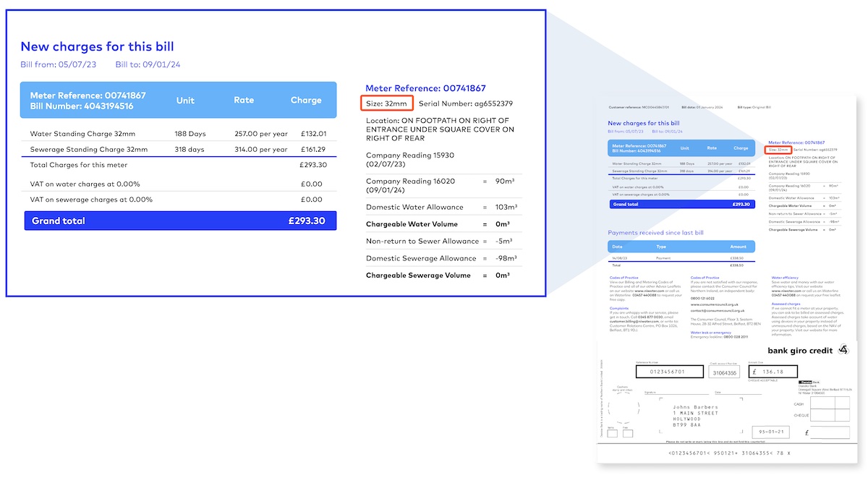Click '314.00 per year' in the enlarged table

click(x=260, y=150)
